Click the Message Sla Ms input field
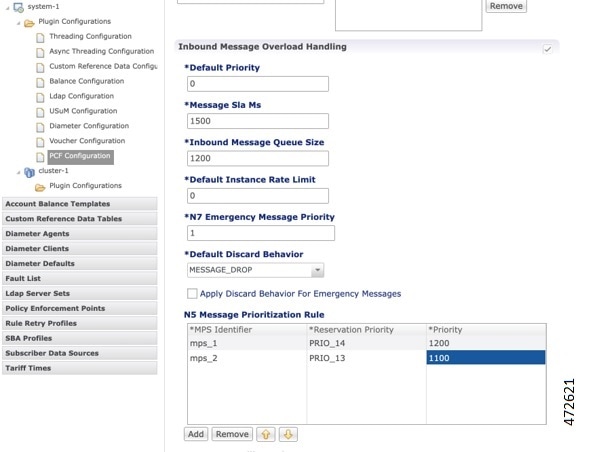601x452 pixels. click(x=257, y=121)
